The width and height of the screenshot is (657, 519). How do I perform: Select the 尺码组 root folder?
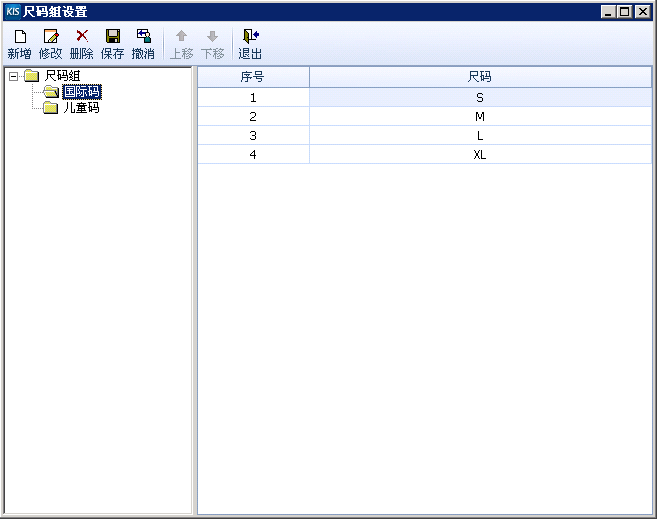coord(62,76)
